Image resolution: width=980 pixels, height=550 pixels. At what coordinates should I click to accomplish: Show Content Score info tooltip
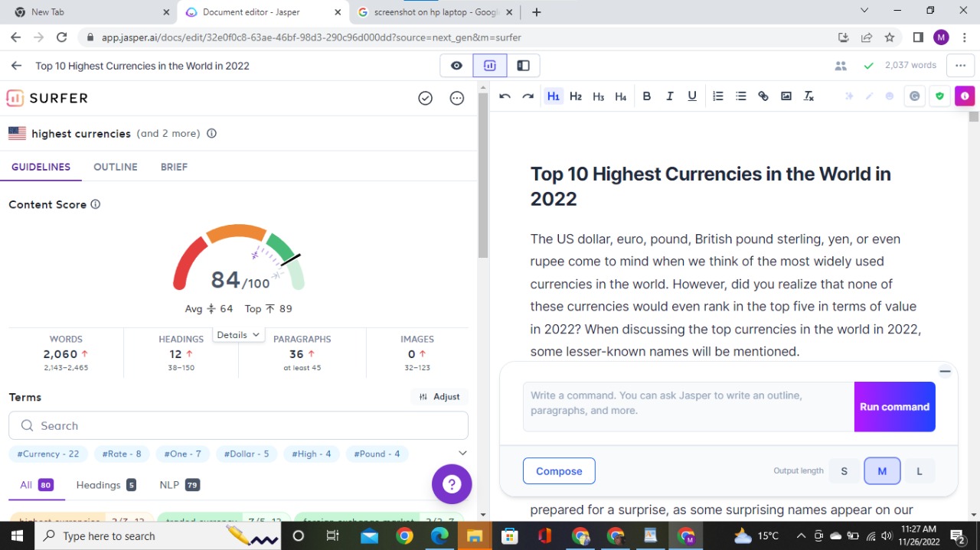pos(96,204)
